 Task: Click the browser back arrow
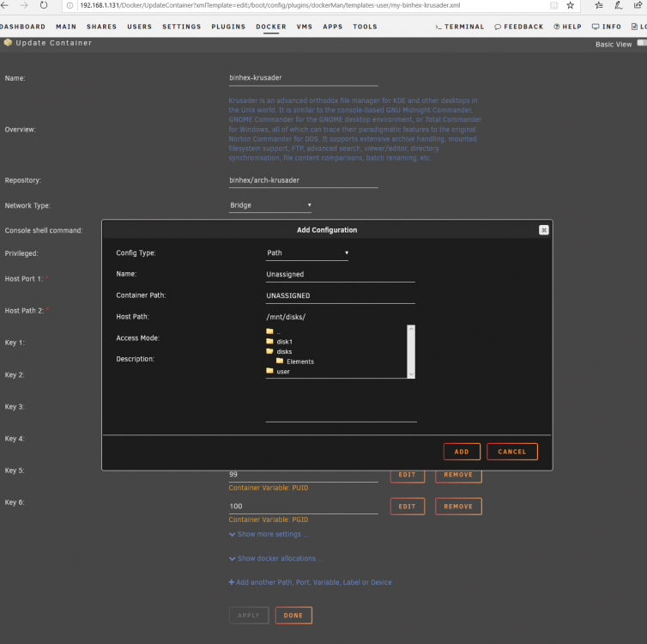[4, 5]
